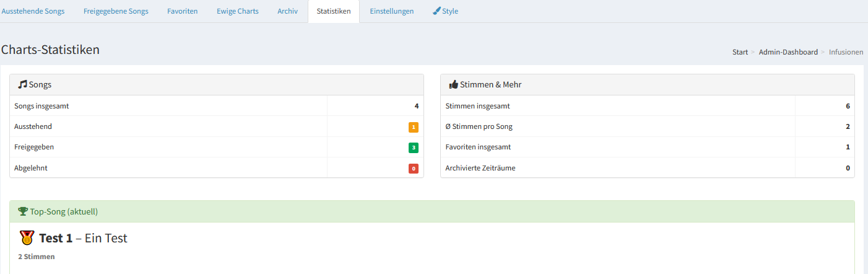Click the orange Ausstehend count badge
The width and height of the screenshot is (868, 274).
click(414, 127)
